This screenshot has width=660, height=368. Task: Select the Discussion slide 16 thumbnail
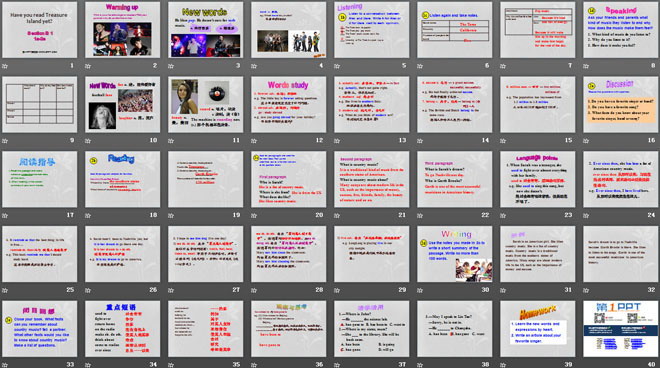[x=621, y=104]
